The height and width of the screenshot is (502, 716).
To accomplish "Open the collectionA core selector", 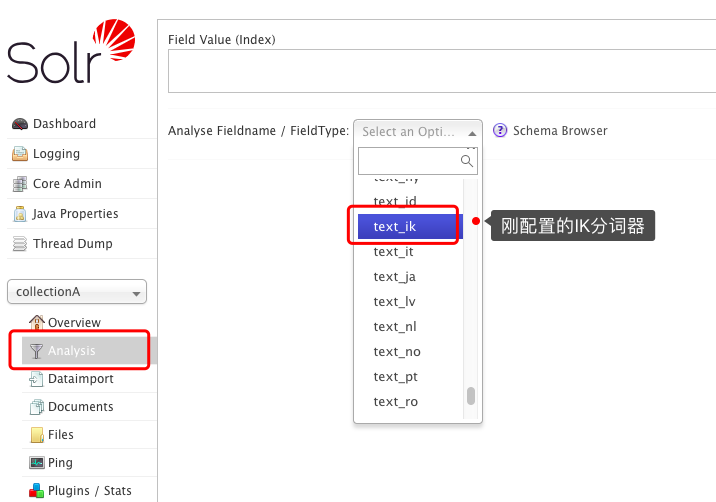I will click(x=77, y=292).
